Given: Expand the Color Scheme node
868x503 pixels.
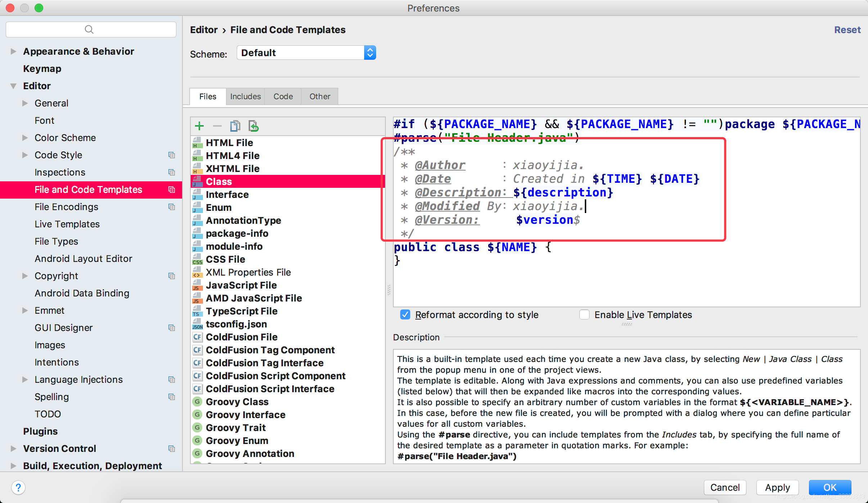Looking at the screenshot, I should point(25,138).
